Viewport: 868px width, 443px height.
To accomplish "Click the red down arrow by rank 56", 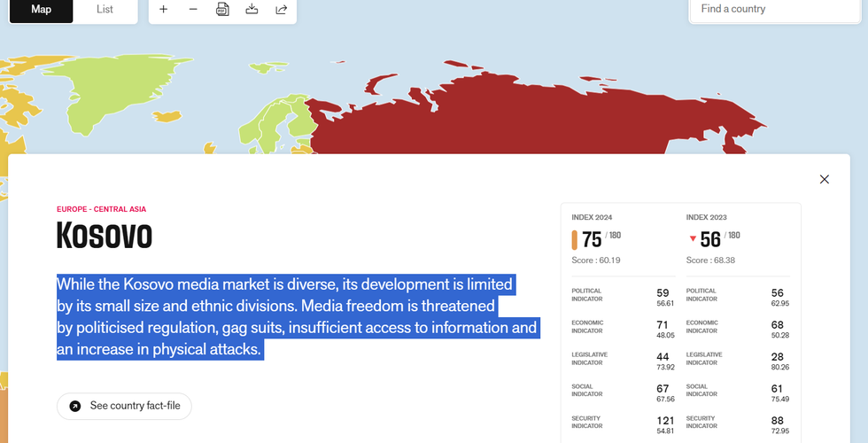I will 693,238.
